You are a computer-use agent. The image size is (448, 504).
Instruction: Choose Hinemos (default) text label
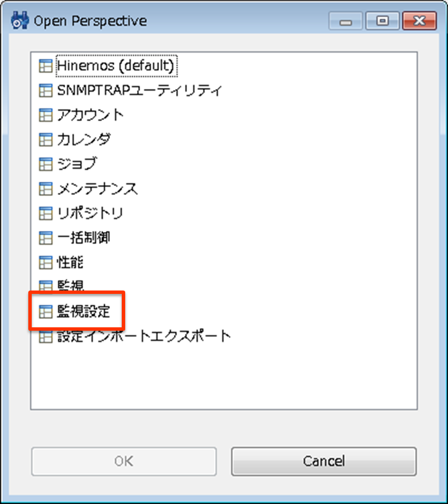click(x=116, y=66)
